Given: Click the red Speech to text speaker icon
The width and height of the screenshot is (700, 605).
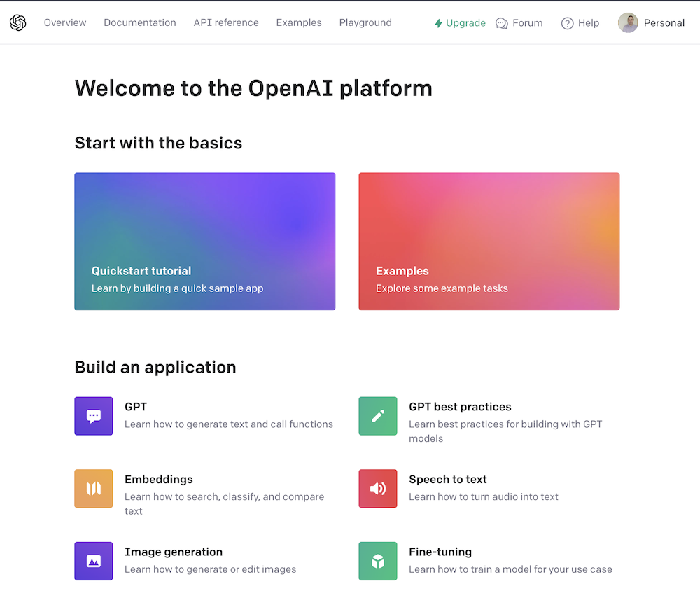Looking at the screenshot, I should coord(378,489).
